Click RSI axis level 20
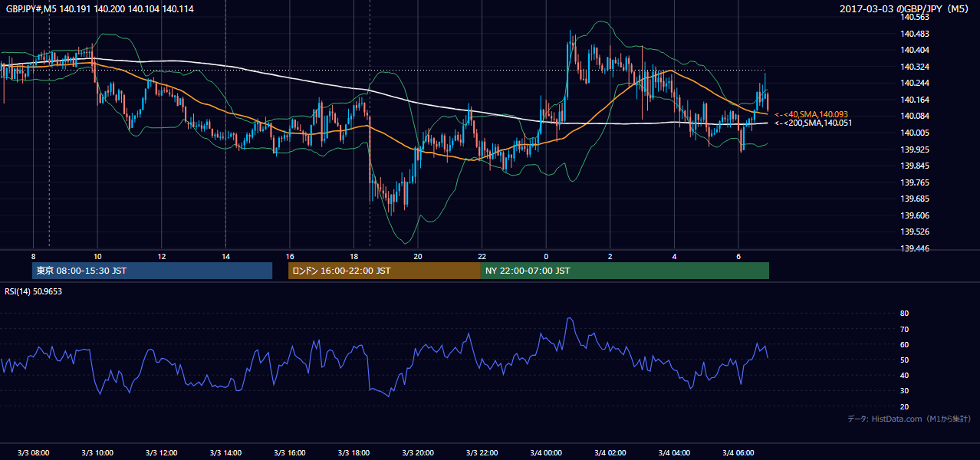 pyautogui.click(x=905, y=406)
